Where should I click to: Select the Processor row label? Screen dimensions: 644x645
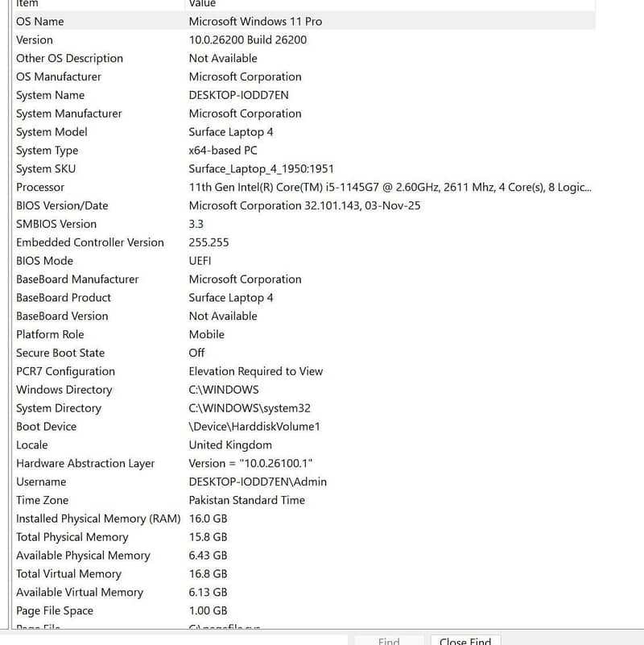coord(40,188)
